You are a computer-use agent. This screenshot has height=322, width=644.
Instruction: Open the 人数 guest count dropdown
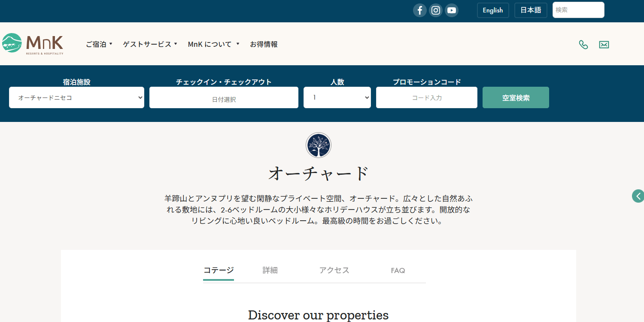click(337, 98)
